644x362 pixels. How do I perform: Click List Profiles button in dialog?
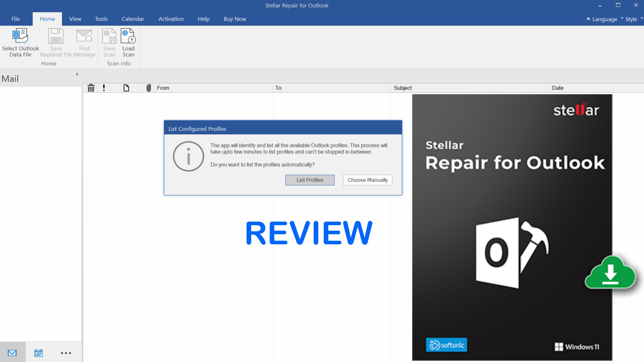click(x=309, y=180)
